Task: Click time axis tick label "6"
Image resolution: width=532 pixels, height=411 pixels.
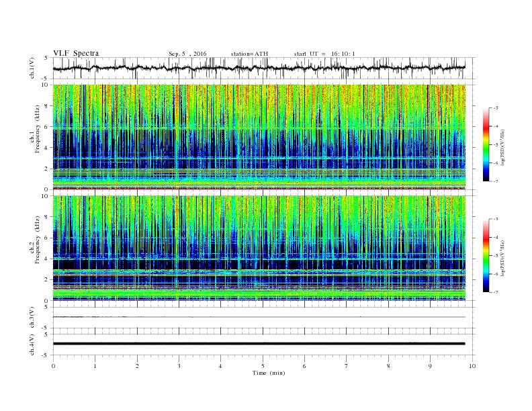Action: pyautogui.click(x=304, y=366)
